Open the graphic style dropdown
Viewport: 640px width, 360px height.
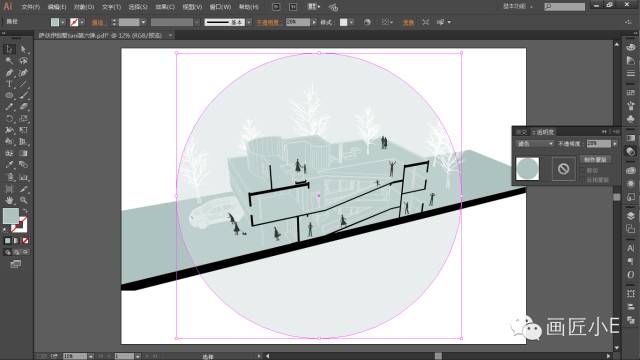coord(351,22)
